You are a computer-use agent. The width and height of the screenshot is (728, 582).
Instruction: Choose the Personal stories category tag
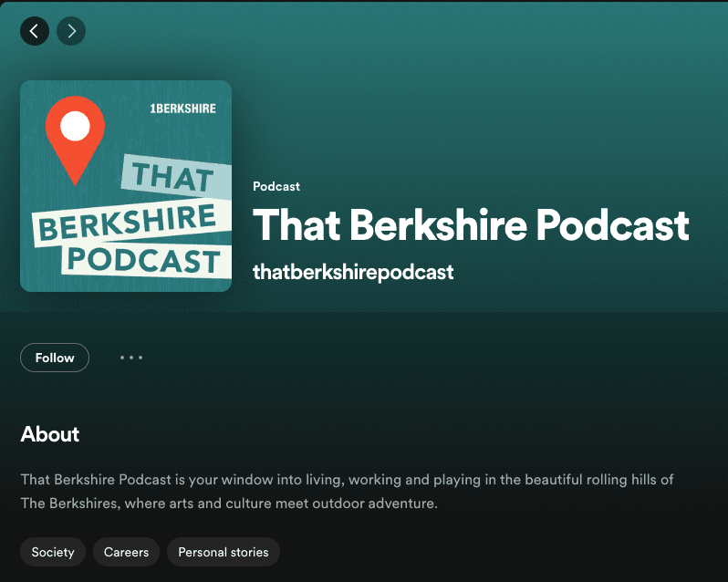click(x=223, y=552)
